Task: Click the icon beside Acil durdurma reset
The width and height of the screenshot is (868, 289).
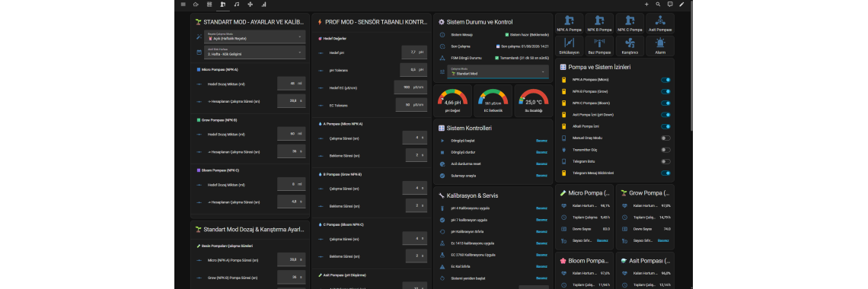Action: (442, 164)
